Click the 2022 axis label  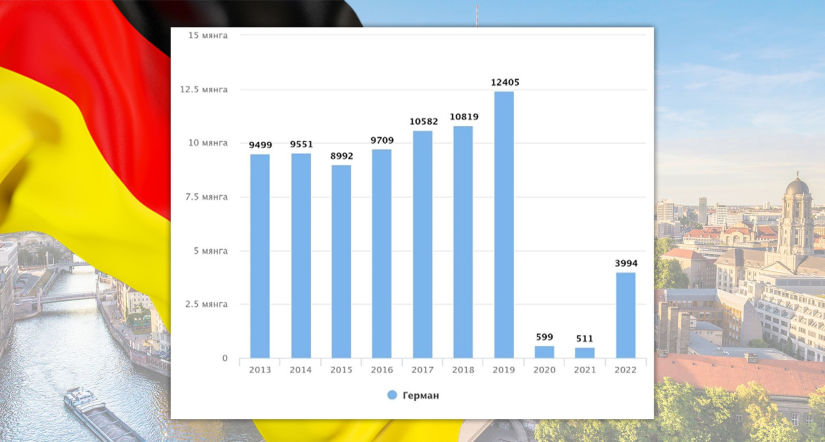pyautogui.click(x=626, y=370)
